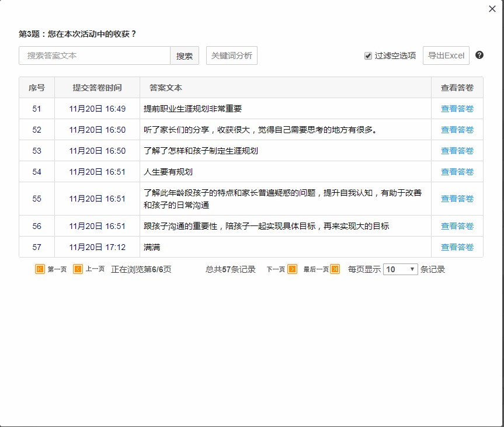Select the 查看答卷 column header
Screen dimensions: 504x427
click(457, 88)
